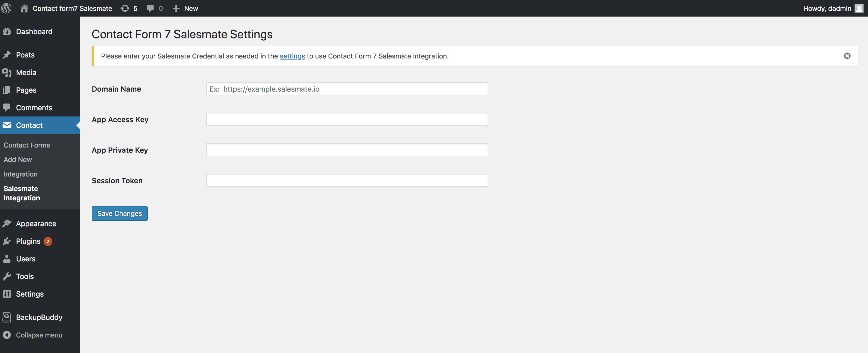The width and height of the screenshot is (868, 353).
Task: Click the WordPress logo icon
Action: click(x=6, y=8)
